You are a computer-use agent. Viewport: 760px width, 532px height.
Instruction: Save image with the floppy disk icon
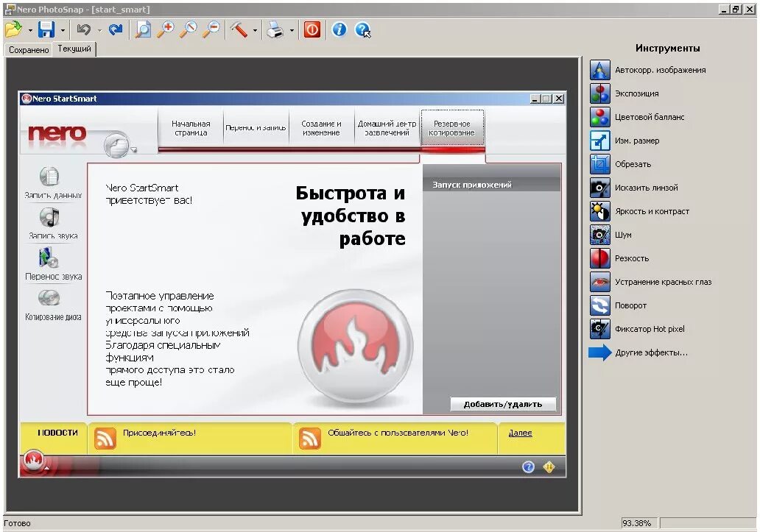coord(46,29)
